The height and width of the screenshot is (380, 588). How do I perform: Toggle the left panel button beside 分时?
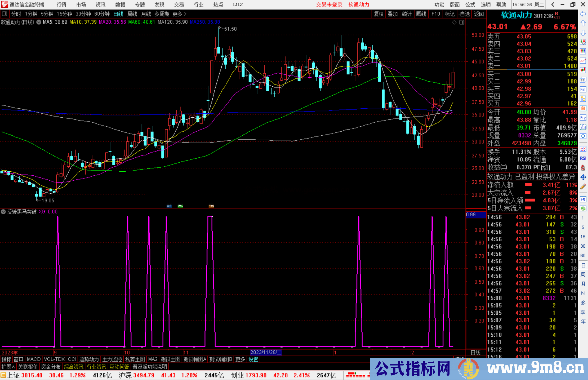click(x=5, y=14)
